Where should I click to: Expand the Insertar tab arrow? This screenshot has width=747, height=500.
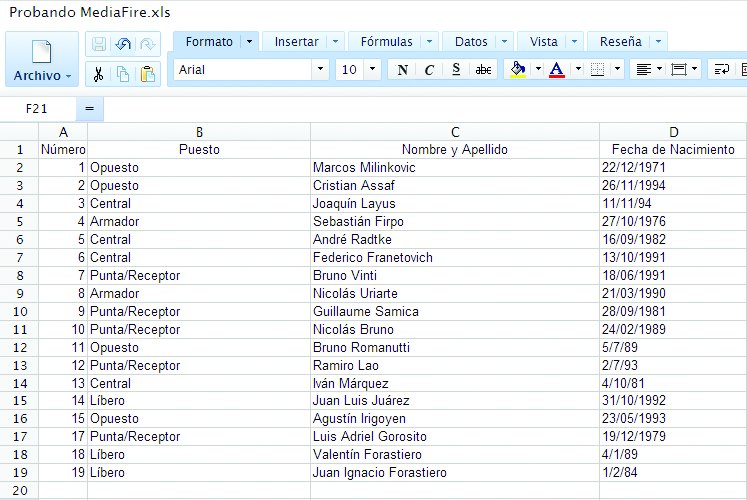point(335,42)
